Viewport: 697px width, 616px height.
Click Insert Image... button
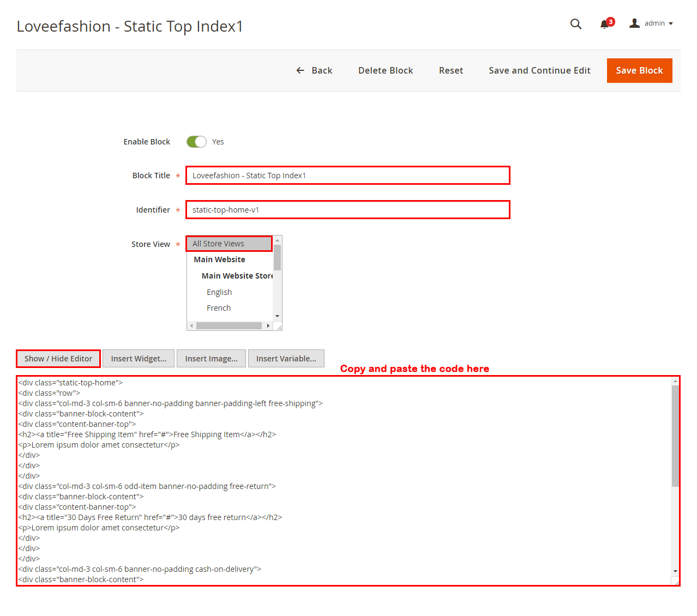(211, 359)
